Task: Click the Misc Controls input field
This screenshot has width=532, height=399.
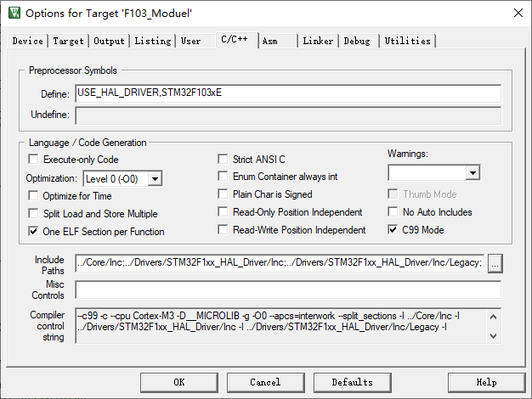Action: click(288, 289)
